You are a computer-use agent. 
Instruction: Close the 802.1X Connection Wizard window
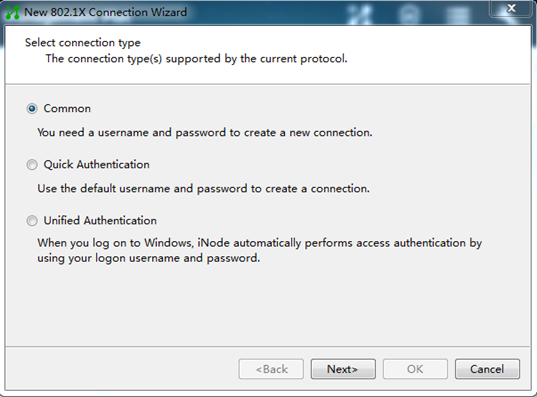(511, 8)
